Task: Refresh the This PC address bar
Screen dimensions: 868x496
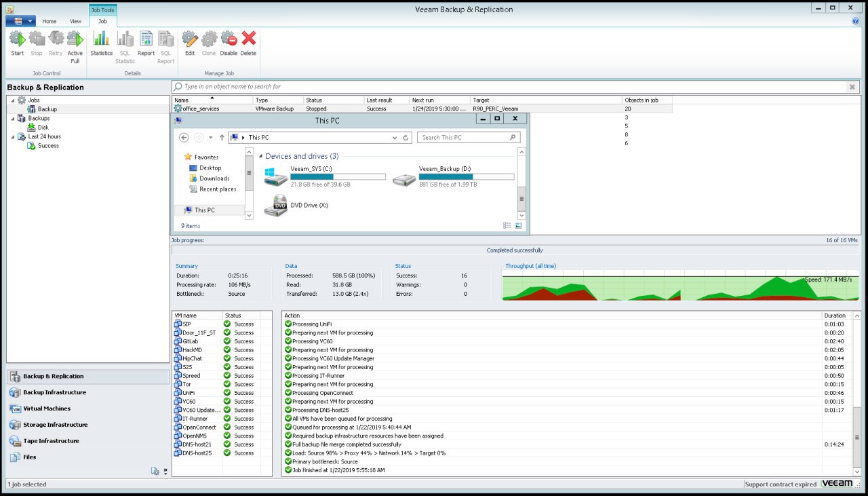Action: point(406,137)
